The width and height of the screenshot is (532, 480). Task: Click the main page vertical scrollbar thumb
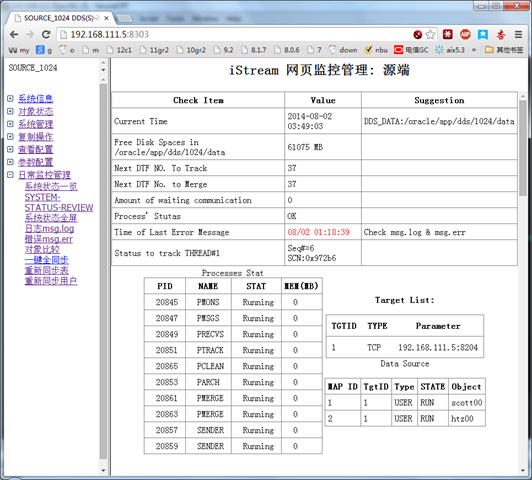point(522,148)
